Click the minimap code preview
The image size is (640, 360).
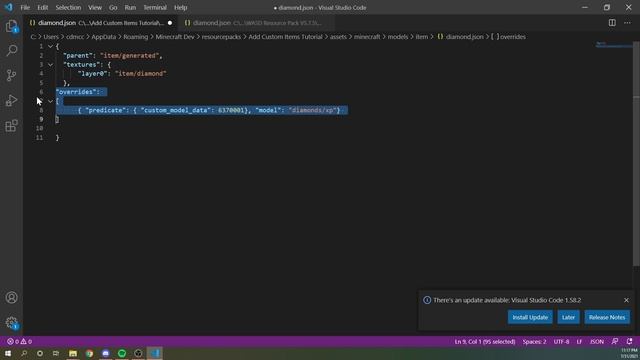(614, 44)
